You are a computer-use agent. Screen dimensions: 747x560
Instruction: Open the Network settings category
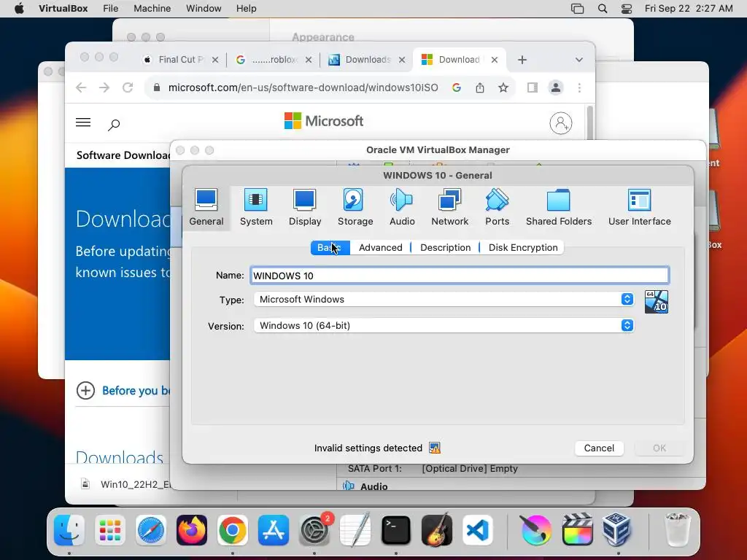449,207
